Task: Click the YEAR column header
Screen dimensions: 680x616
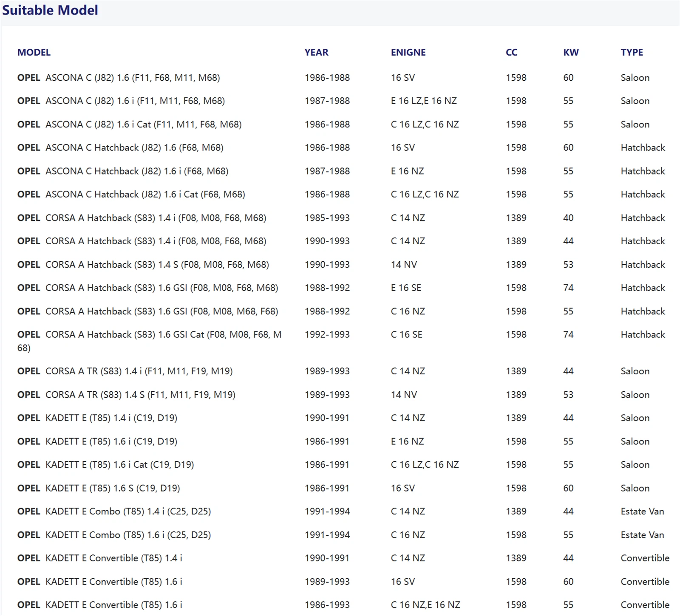Action: point(316,52)
